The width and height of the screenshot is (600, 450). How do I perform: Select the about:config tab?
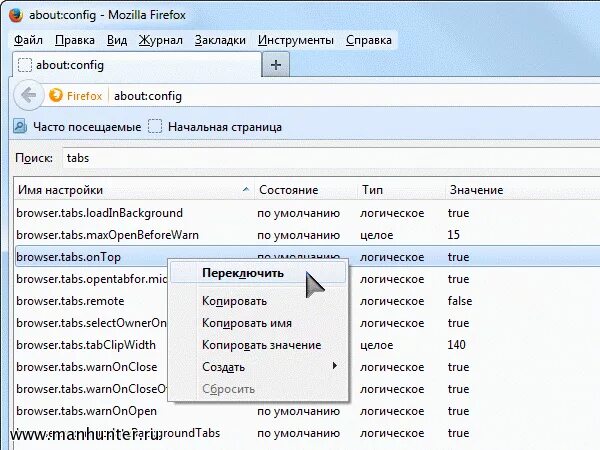click(137, 65)
